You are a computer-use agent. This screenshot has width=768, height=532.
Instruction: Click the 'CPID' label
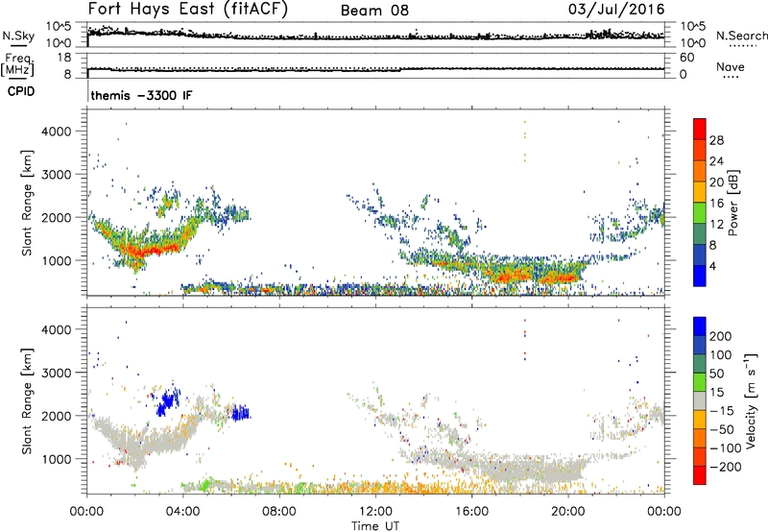(21, 91)
